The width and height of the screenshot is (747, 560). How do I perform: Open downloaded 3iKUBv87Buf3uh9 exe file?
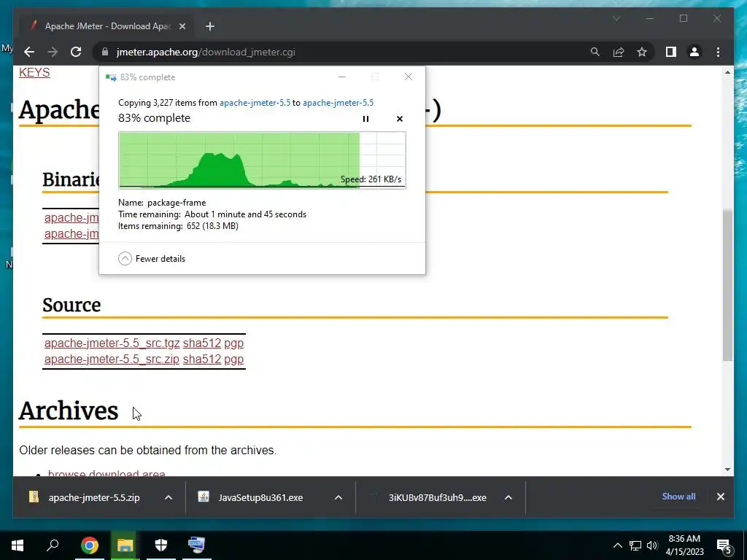pos(429,497)
